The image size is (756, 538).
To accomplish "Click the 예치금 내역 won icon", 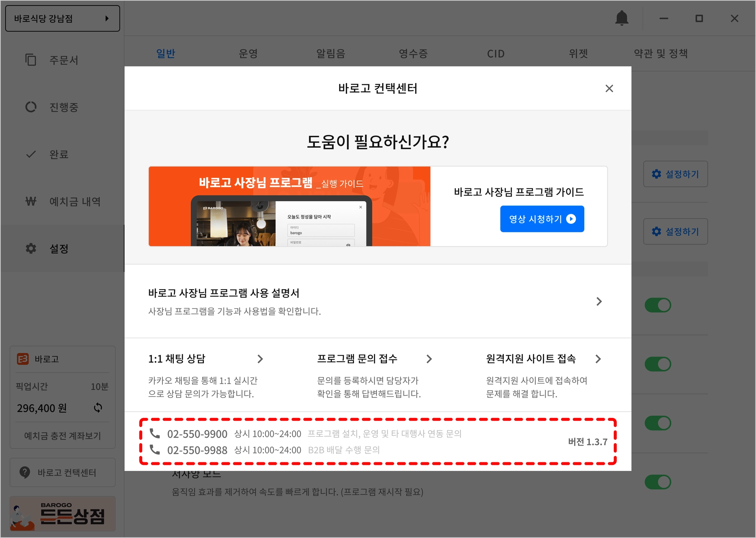I will pyautogui.click(x=31, y=201).
